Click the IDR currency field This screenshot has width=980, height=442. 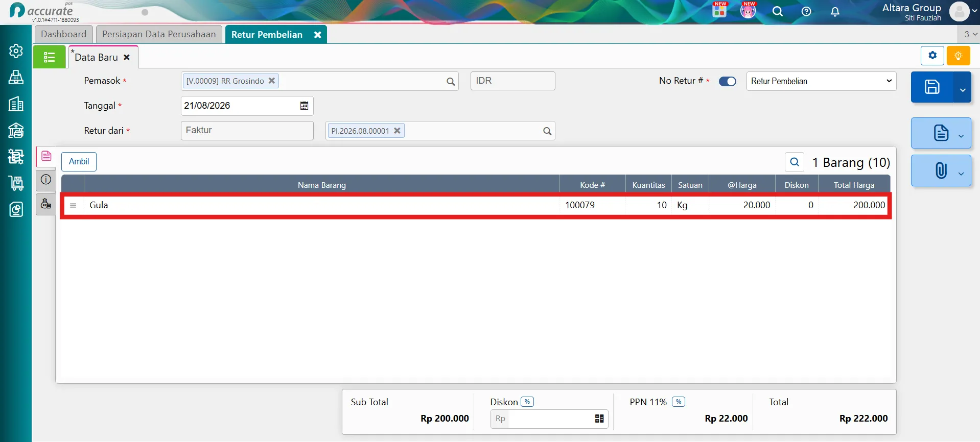(x=512, y=81)
